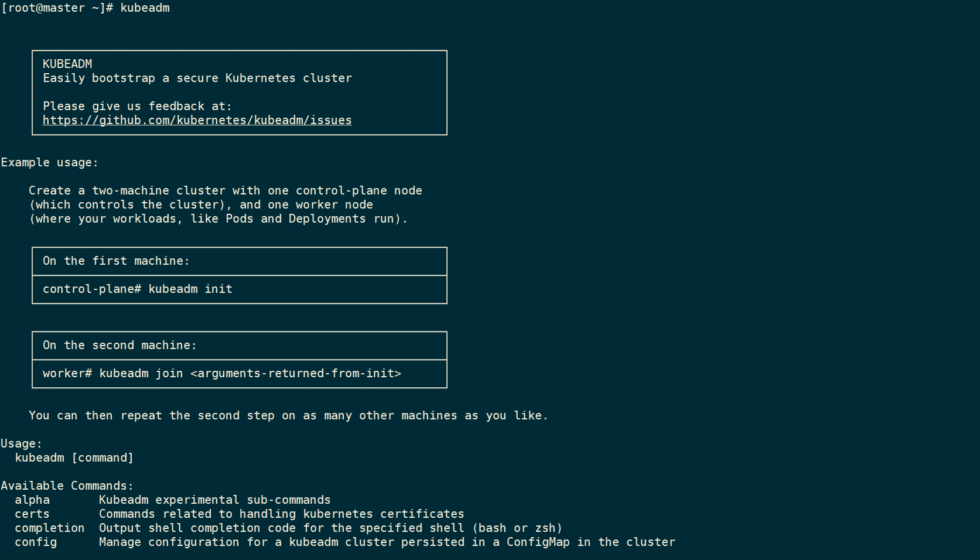The width and height of the screenshot is (980, 560).
Task: Click the 'On the second machine:' box header
Action: 119,345
